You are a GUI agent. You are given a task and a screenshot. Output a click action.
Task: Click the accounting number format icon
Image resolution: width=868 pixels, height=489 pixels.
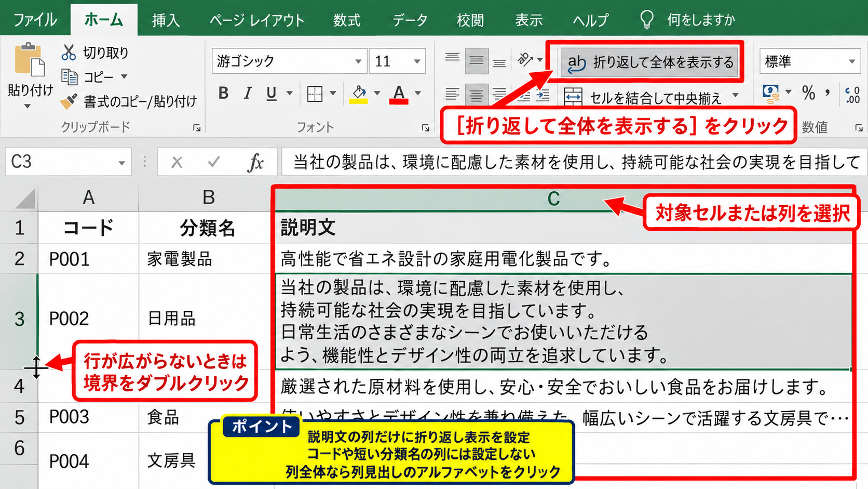click(771, 94)
